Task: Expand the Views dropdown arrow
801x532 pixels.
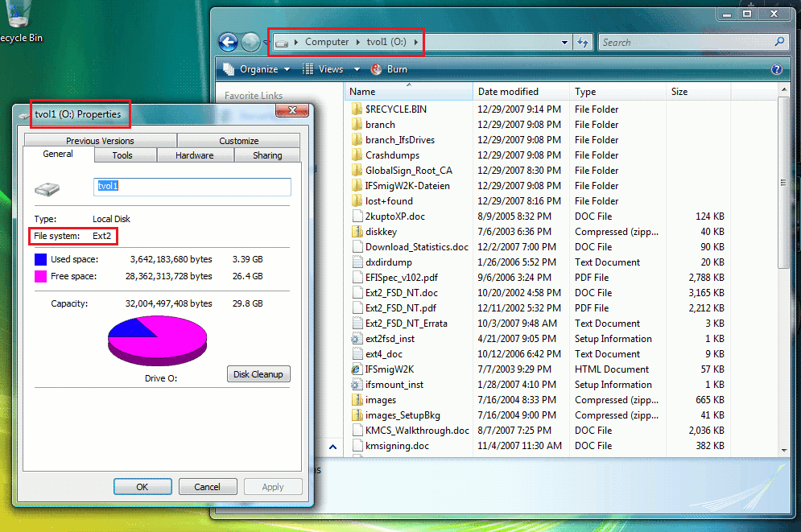Action: pyautogui.click(x=357, y=69)
